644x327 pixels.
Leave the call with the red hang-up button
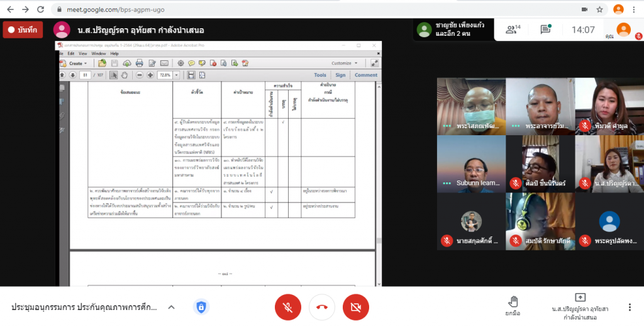321,307
